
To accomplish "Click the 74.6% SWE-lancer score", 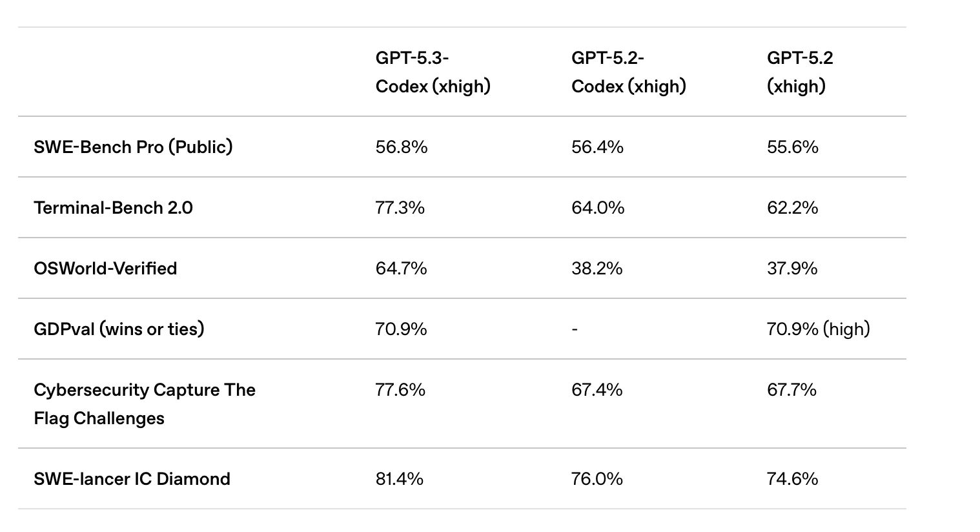I will (792, 479).
